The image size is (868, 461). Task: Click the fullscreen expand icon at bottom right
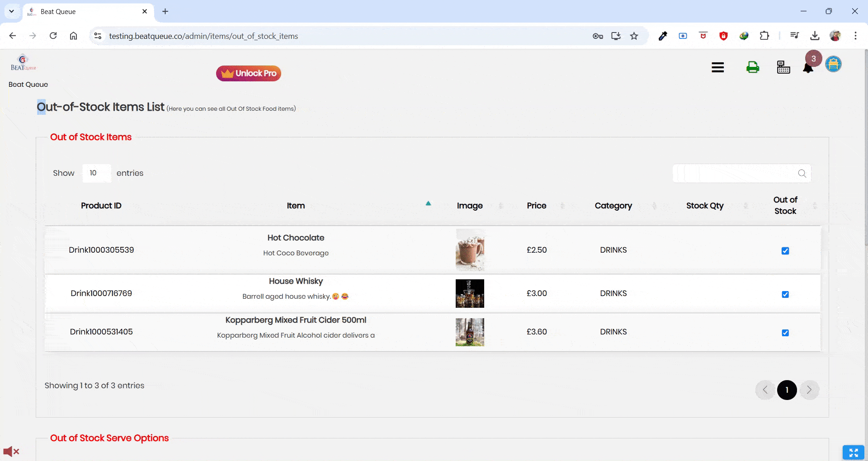(853, 452)
